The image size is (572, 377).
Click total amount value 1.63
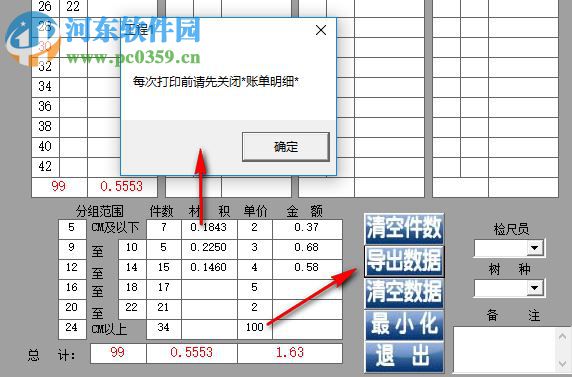pos(290,353)
